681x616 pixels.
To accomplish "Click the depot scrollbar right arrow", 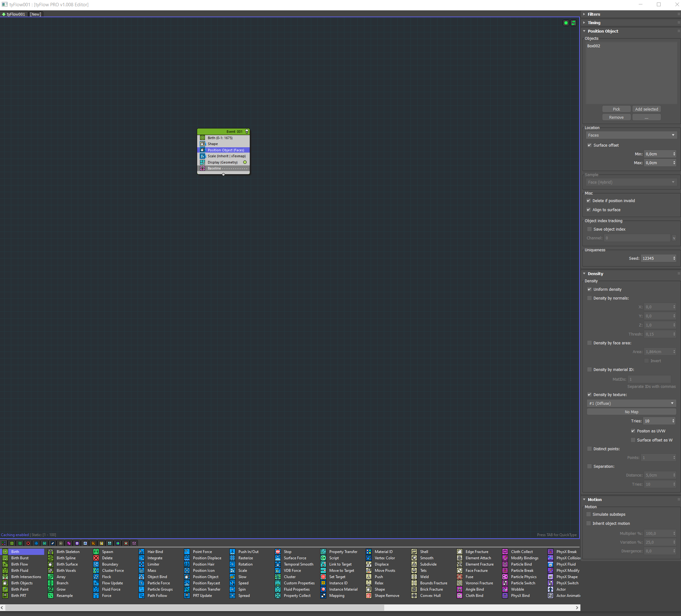I will tap(577, 608).
